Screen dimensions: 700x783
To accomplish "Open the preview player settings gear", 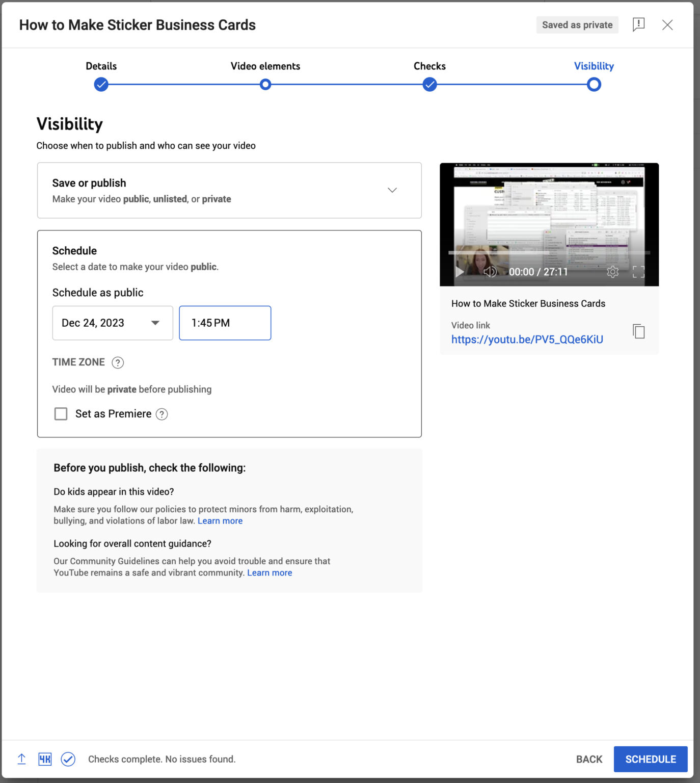I will click(x=612, y=272).
